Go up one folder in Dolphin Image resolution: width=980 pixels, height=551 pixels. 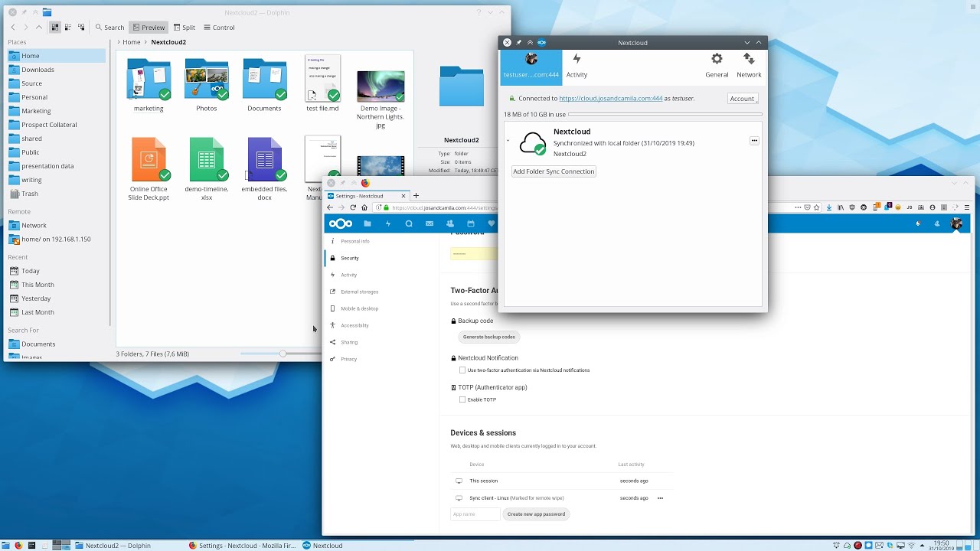coord(40,27)
